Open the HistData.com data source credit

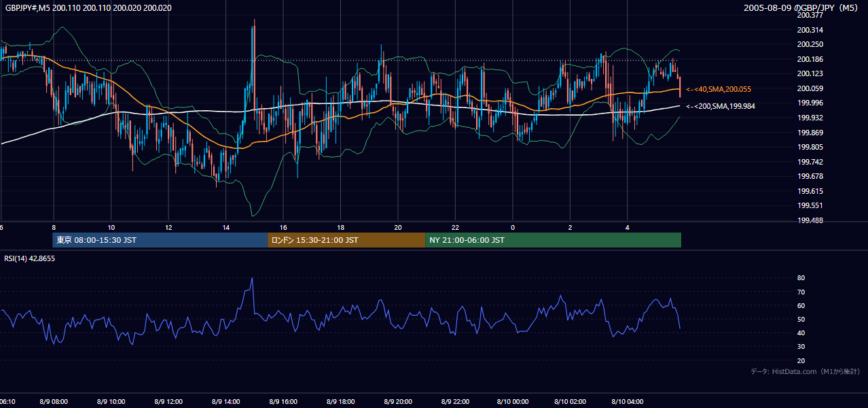[x=806, y=371]
